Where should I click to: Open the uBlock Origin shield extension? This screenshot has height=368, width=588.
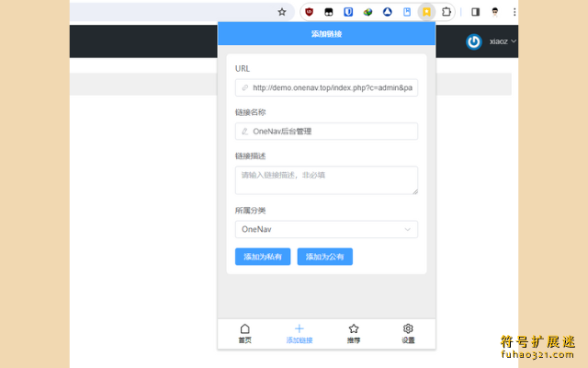309,12
